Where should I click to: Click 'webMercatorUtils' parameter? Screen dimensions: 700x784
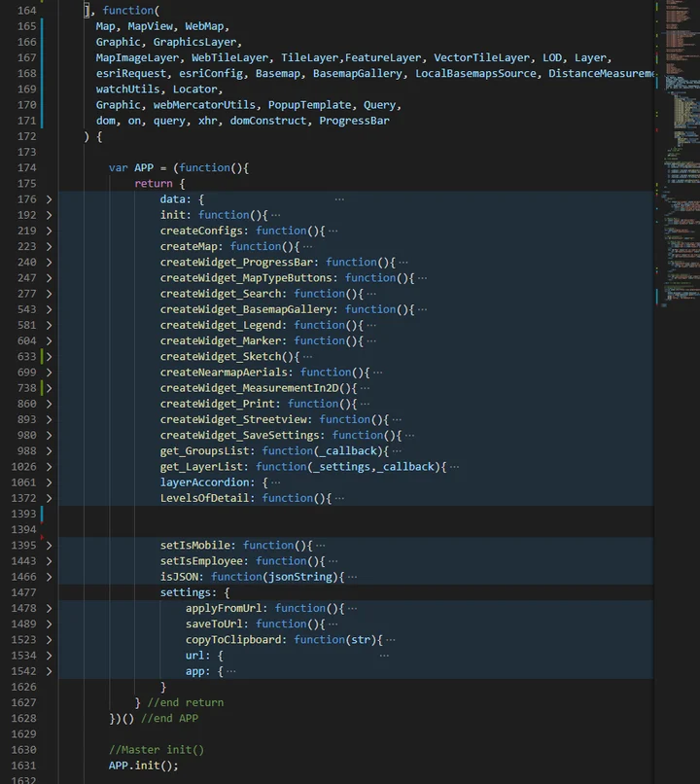(x=204, y=105)
